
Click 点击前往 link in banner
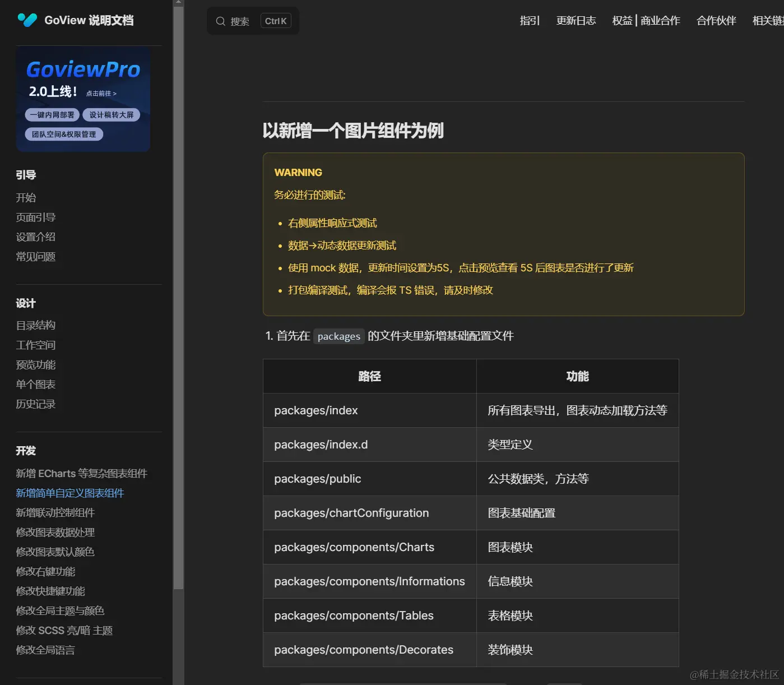[101, 94]
